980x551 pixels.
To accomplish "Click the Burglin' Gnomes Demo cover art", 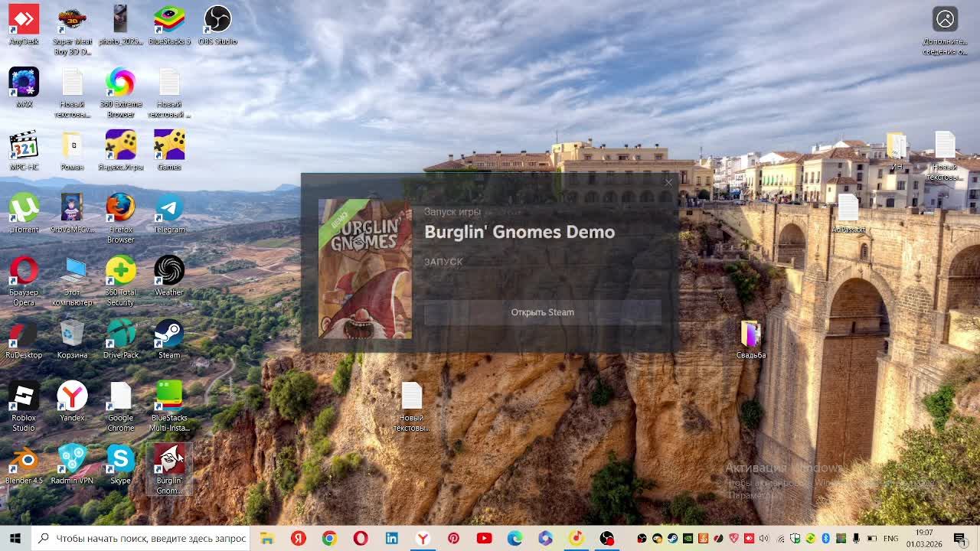I will click(365, 269).
